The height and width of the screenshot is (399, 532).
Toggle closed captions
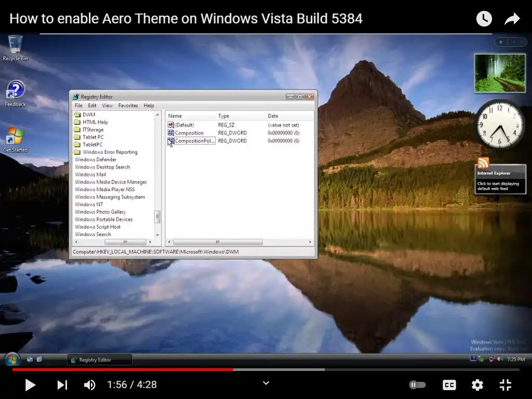coord(449,385)
